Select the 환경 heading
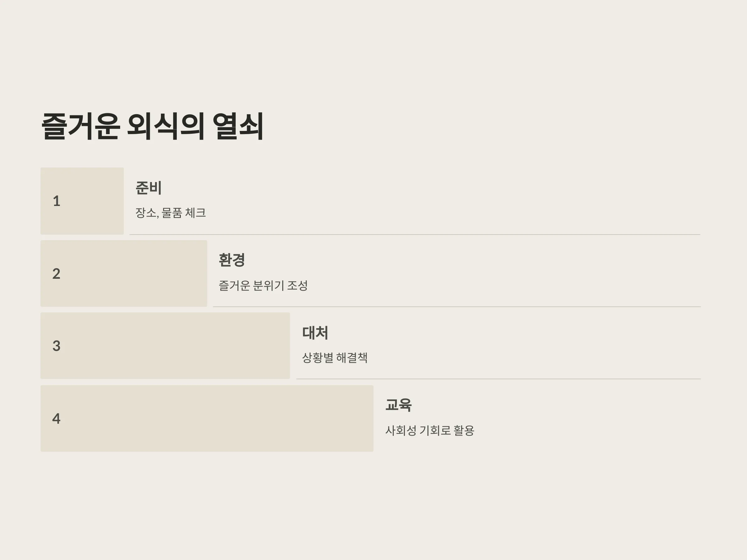The width and height of the screenshot is (747, 560). pos(232,260)
